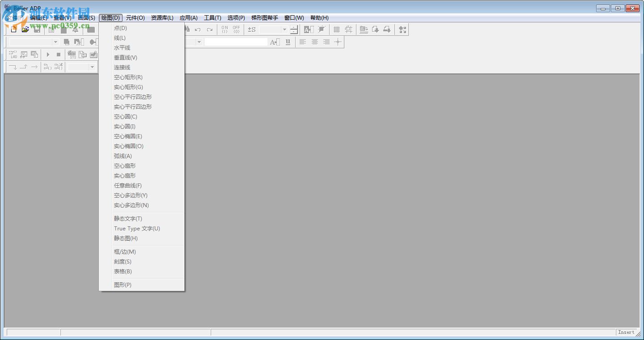Select 弧线(A) menu entry
Image resolution: width=644 pixels, height=340 pixels.
142,156
